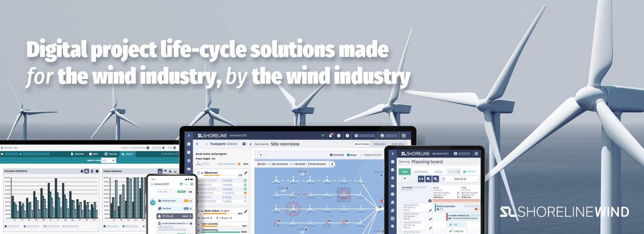Image resolution: width=644 pixels, height=234 pixels.
Task: Choose Edit in Planning board context menu
Action: coord(456,225)
